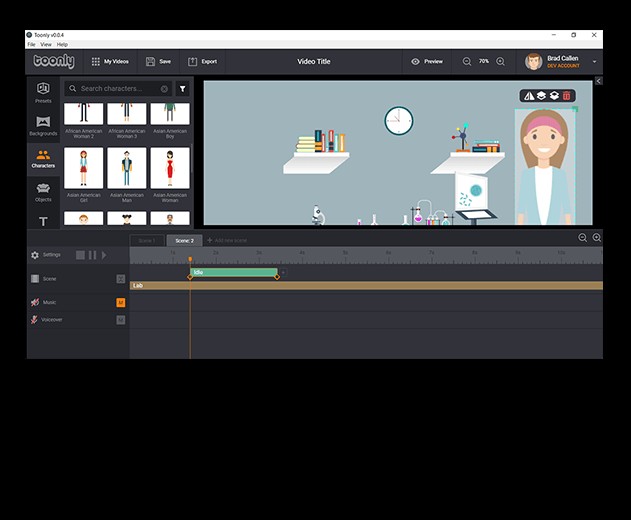Select the woman character on canvas
The width and height of the screenshot is (631, 520).
point(544,167)
